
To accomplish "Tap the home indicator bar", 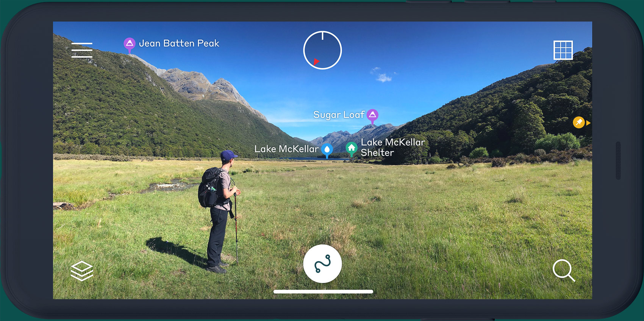I will tap(323, 291).
